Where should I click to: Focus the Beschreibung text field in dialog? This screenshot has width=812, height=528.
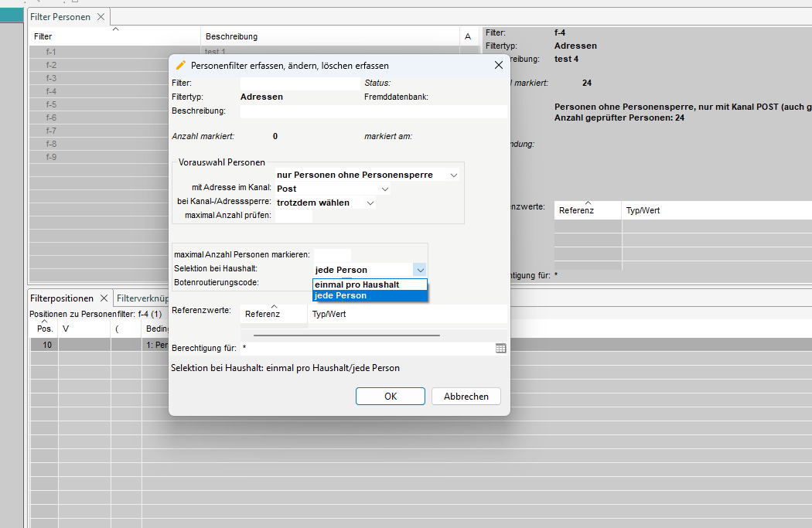[x=373, y=111]
